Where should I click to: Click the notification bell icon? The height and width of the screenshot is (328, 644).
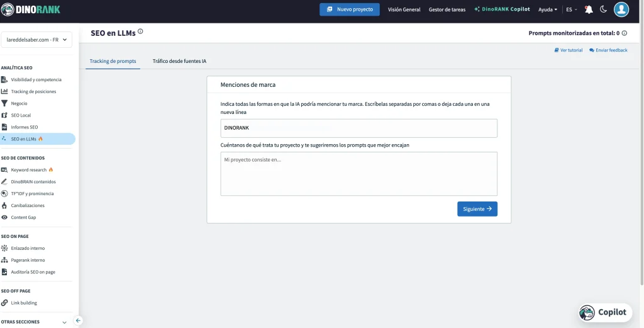589,9
